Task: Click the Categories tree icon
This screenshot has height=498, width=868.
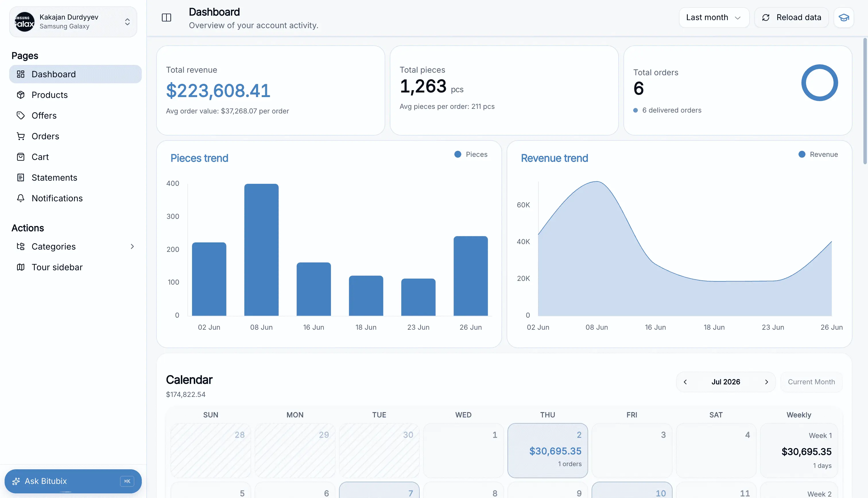Action: point(20,247)
